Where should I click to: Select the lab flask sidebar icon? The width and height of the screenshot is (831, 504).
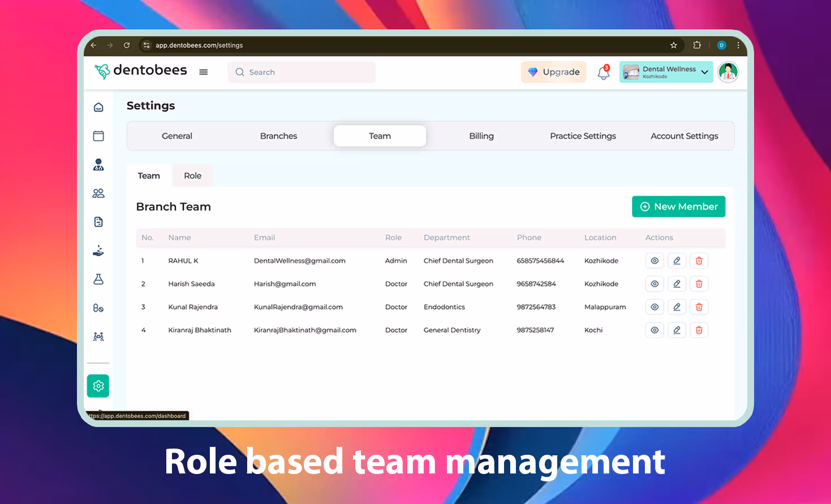[98, 279]
